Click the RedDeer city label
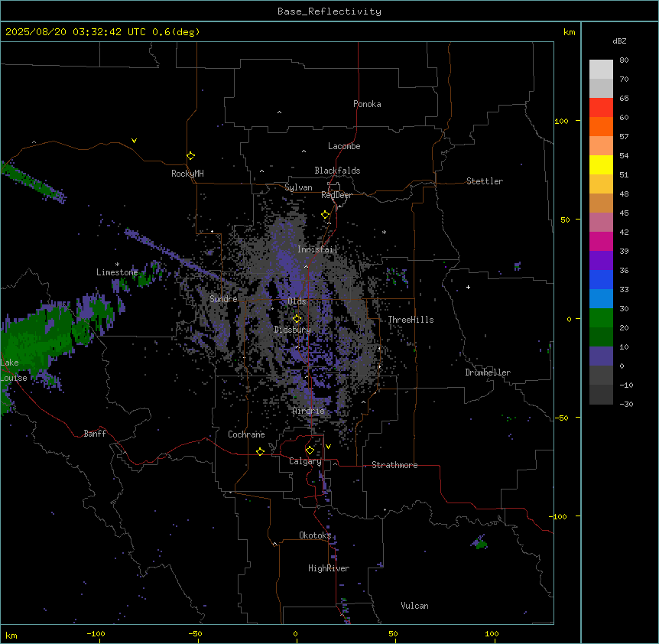This screenshot has width=659, height=644. click(x=336, y=195)
